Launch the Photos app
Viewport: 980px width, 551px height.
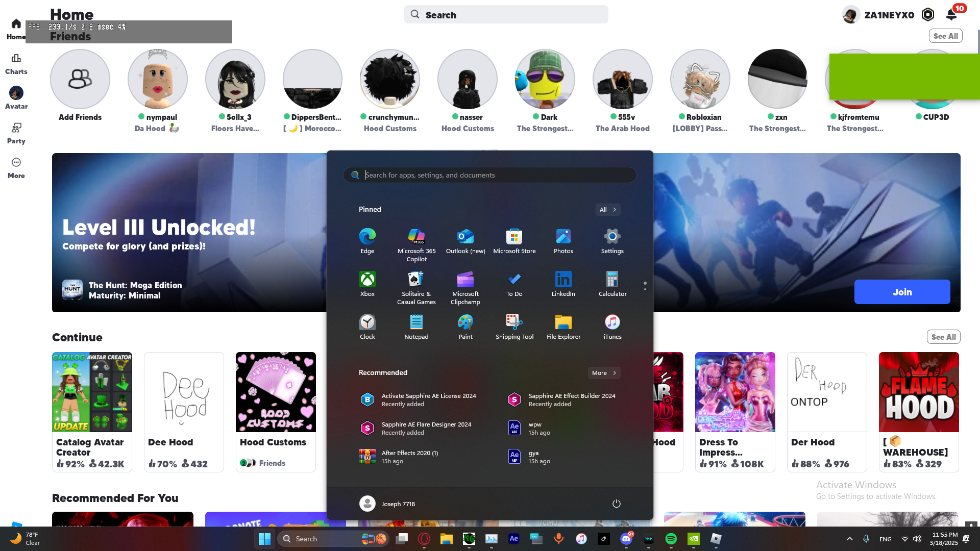(x=563, y=241)
